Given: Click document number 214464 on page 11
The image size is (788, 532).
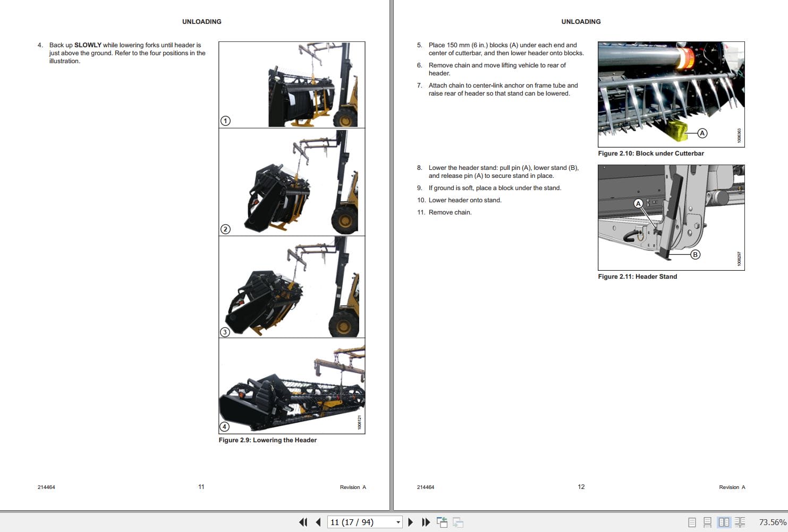Looking at the screenshot, I should point(46,487).
